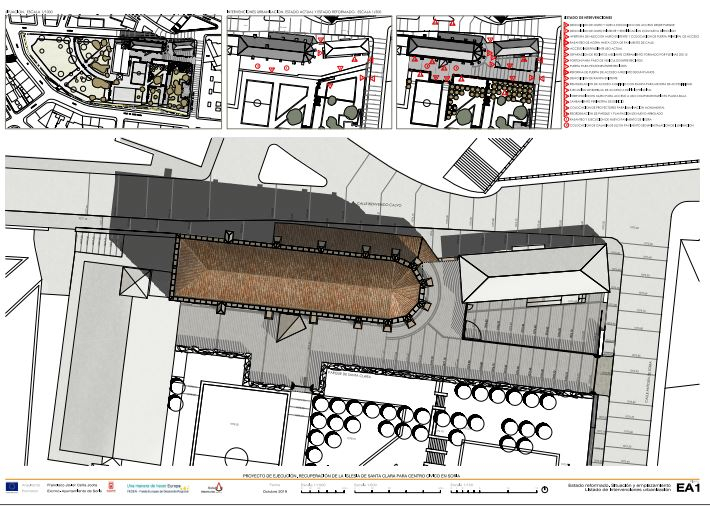
Task: Click the 'Una manera de hacer Europa' logo
Action: (x=158, y=486)
